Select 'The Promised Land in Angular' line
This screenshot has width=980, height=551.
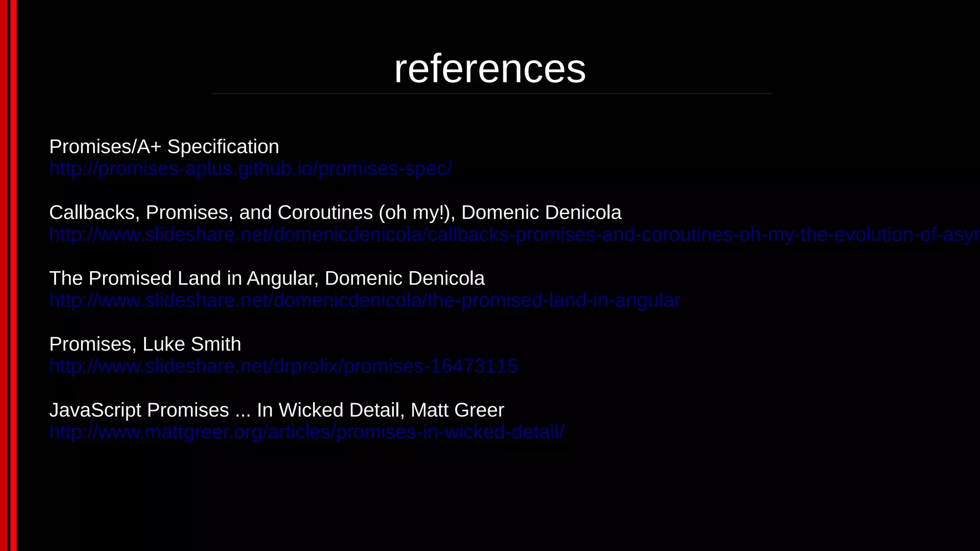click(x=267, y=278)
